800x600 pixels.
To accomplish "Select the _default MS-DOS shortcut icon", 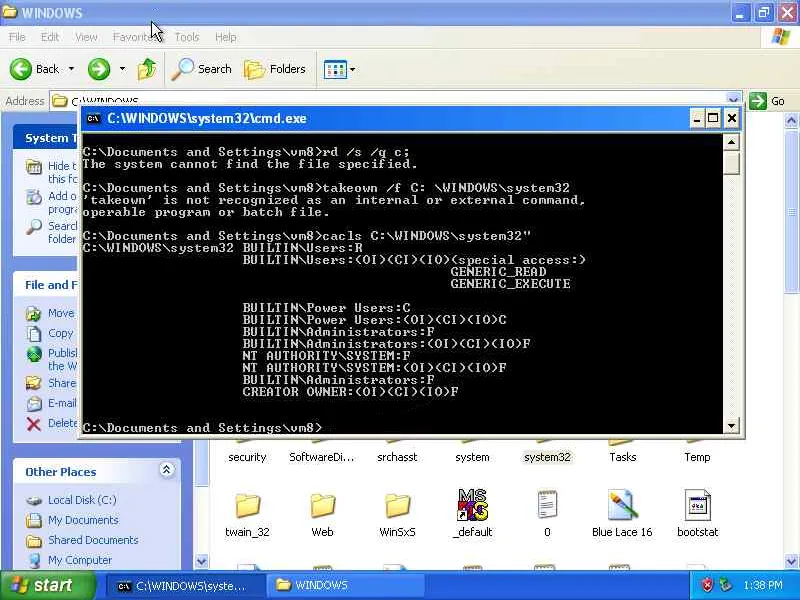I will pyautogui.click(x=472, y=505).
